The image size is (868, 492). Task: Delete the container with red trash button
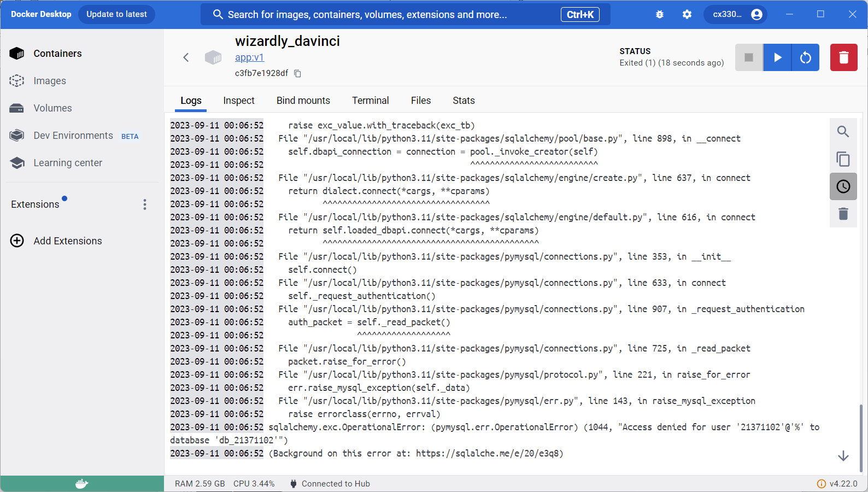tap(844, 57)
